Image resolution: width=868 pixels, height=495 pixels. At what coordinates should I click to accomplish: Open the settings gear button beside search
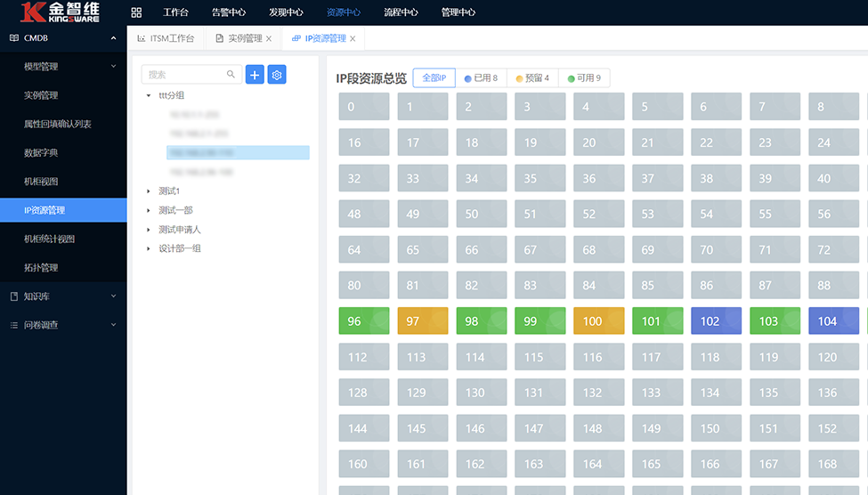(277, 75)
